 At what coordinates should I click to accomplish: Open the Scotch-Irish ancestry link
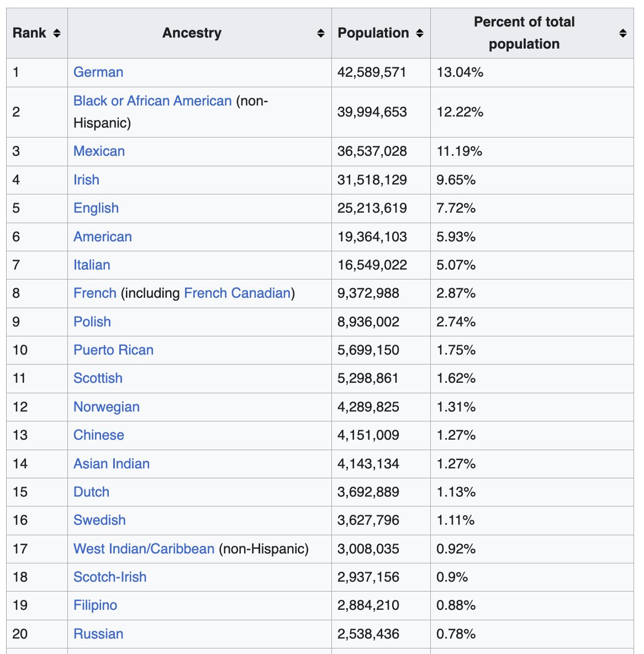(110, 577)
